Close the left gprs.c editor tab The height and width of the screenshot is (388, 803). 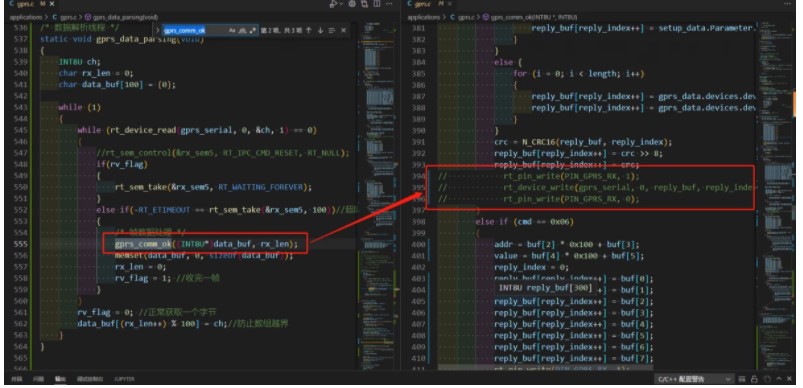point(52,4)
